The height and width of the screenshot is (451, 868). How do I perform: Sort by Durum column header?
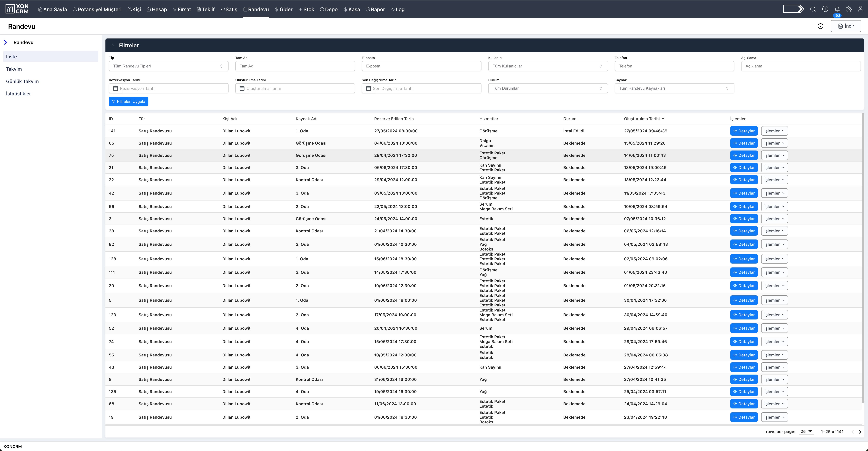pyautogui.click(x=569, y=119)
